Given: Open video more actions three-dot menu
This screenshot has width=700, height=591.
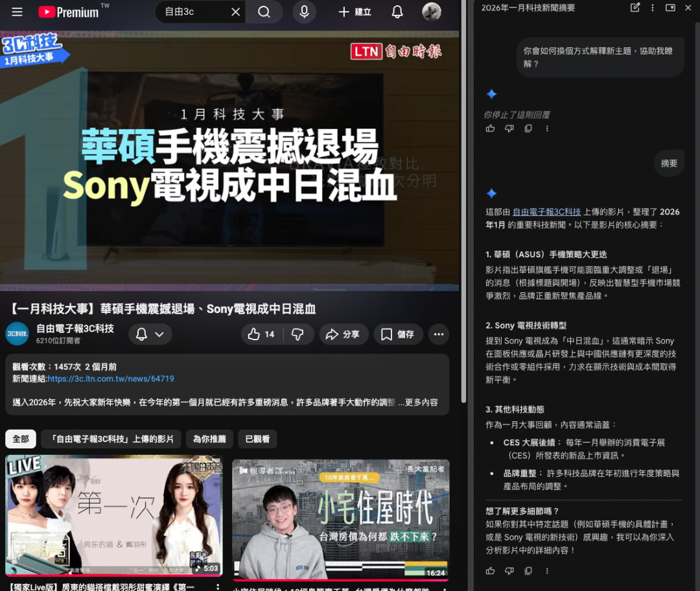Looking at the screenshot, I should click(x=439, y=334).
